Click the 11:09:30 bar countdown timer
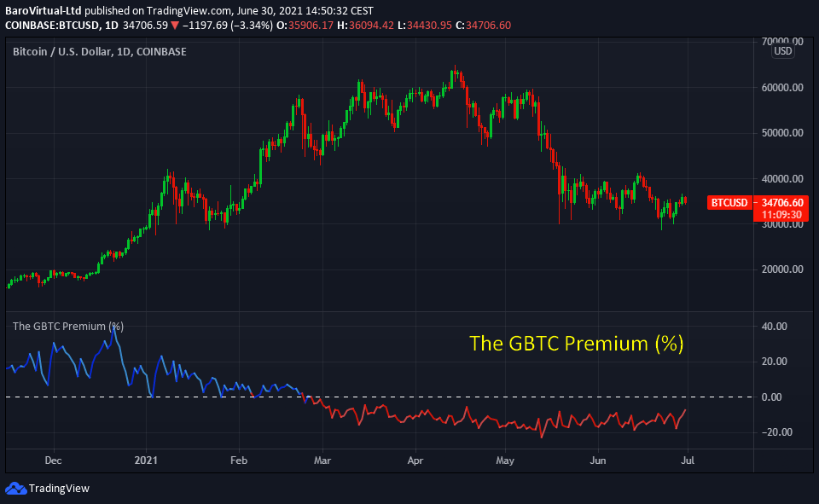 point(781,215)
